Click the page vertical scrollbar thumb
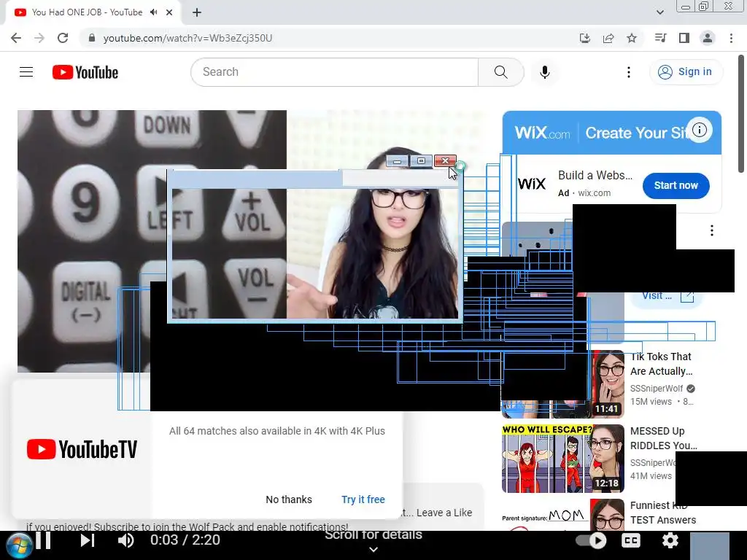 coord(741,113)
